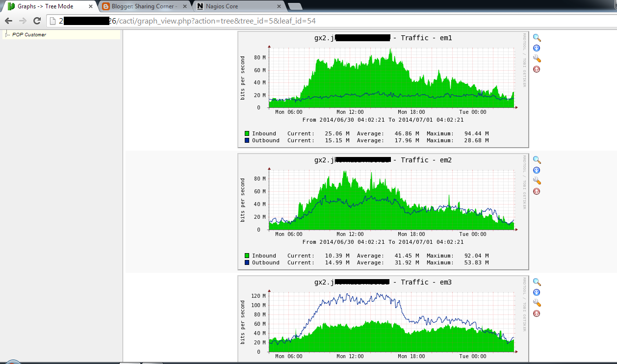The height and width of the screenshot is (364, 617).
Task: Reload the page with the refresh icon
Action: coord(36,21)
